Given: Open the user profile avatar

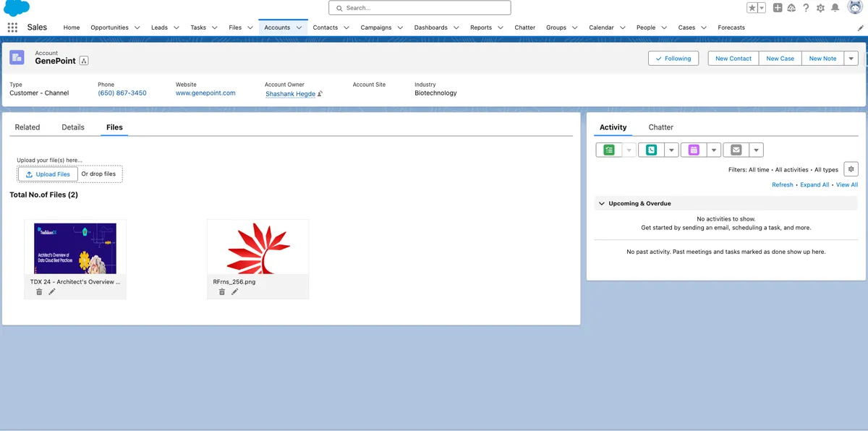Looking at the screenshot, I should 855,7.
